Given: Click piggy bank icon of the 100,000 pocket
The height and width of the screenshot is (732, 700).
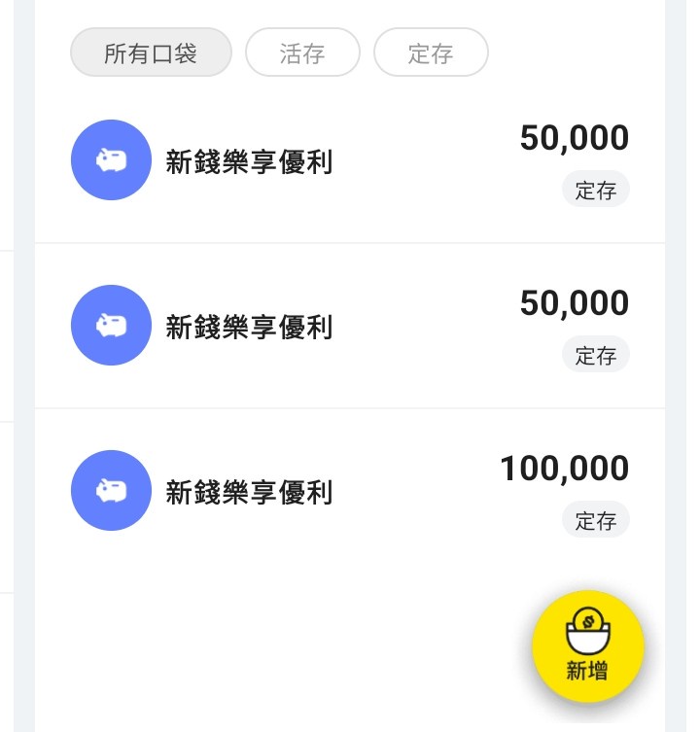Looking at the screenshot, I should 111,491.
